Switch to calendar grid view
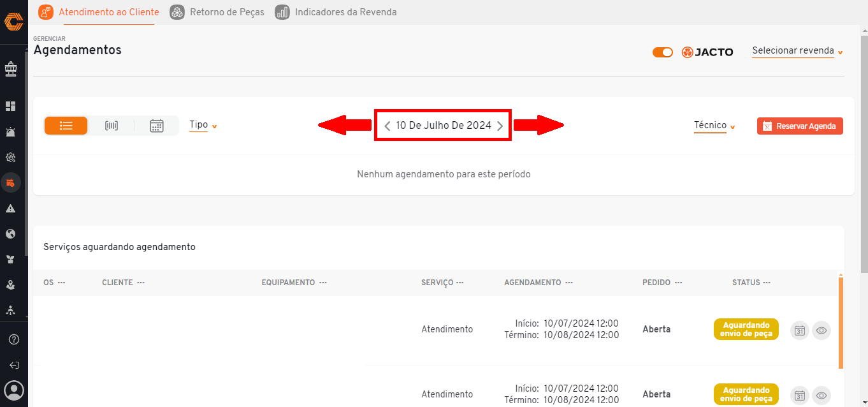The image size is (868, 407). click(157, 126)
